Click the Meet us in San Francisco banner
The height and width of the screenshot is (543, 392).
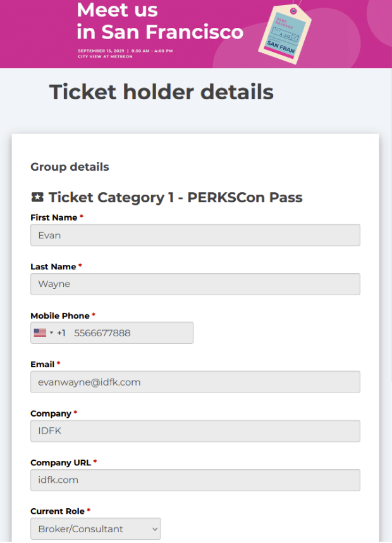pyautogui.click(x=196, y=34)
